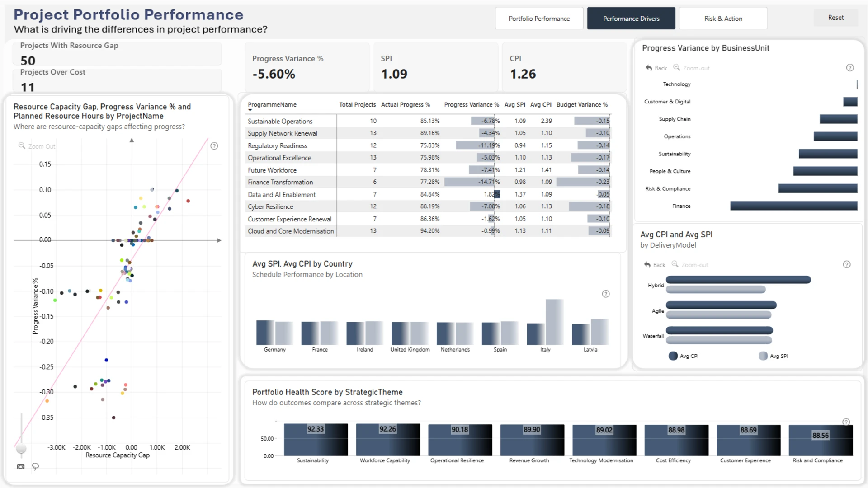Viewport: 868px width, 488px height.
Task: Click help icon in DeliveryModel chart
Action: 847,264
